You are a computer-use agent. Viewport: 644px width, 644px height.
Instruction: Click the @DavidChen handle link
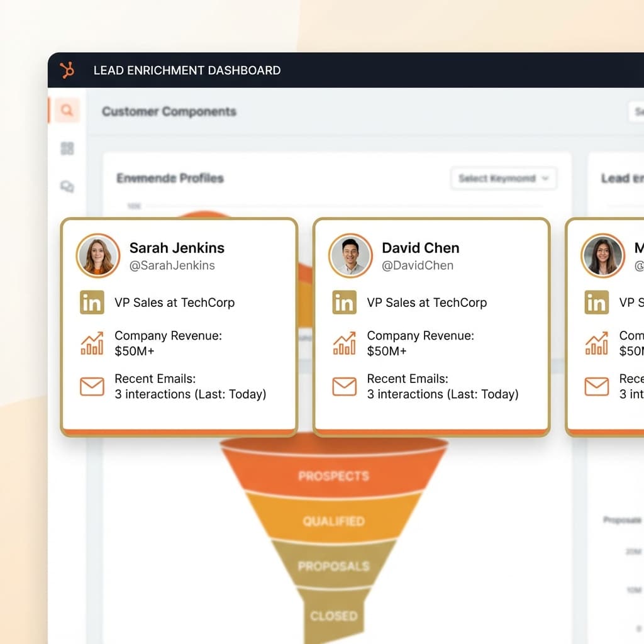417,265
